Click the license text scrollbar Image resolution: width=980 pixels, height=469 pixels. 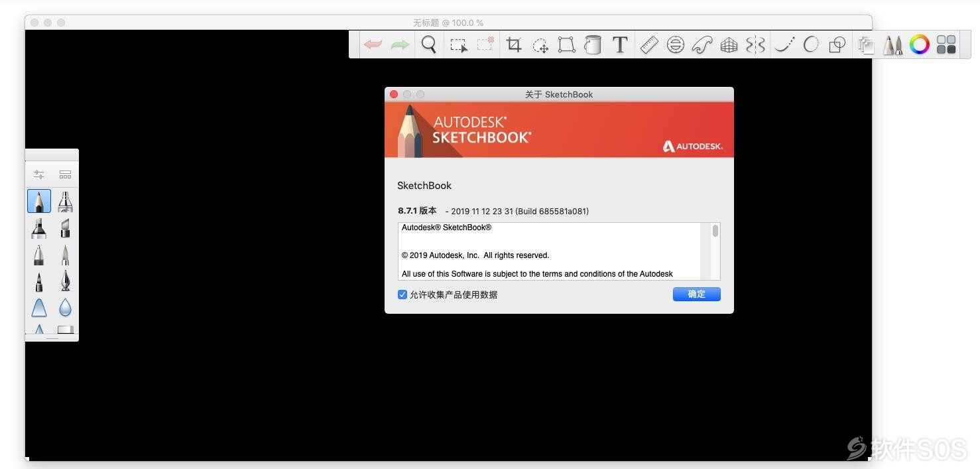(715, 231)
